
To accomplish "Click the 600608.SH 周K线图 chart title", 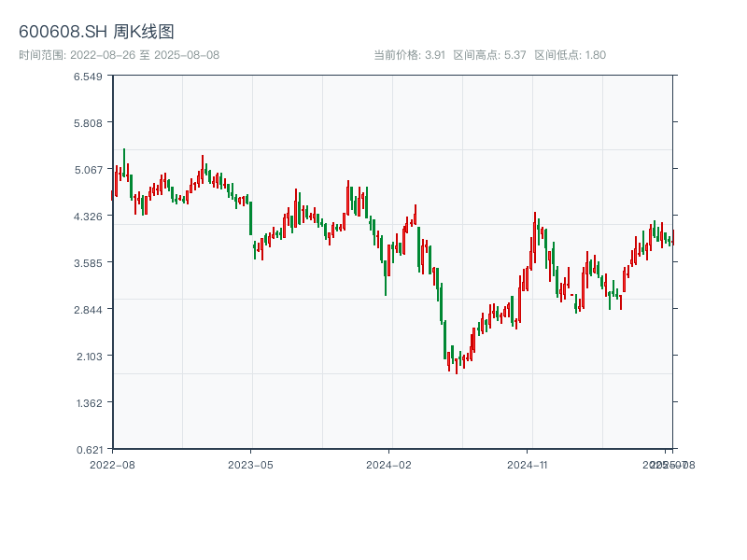I will tap(96, 32).
